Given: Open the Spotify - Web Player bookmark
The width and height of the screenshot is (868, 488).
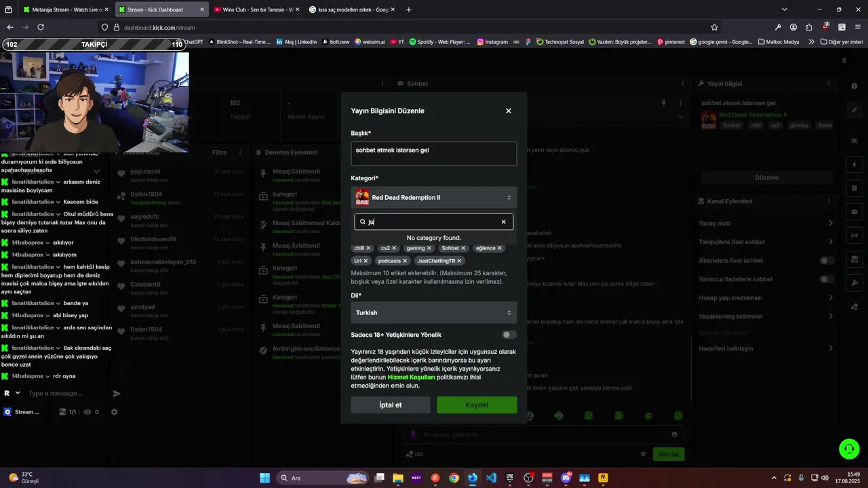Looking at the screenshot, I should pyautogui.click(x=439, y=41).
